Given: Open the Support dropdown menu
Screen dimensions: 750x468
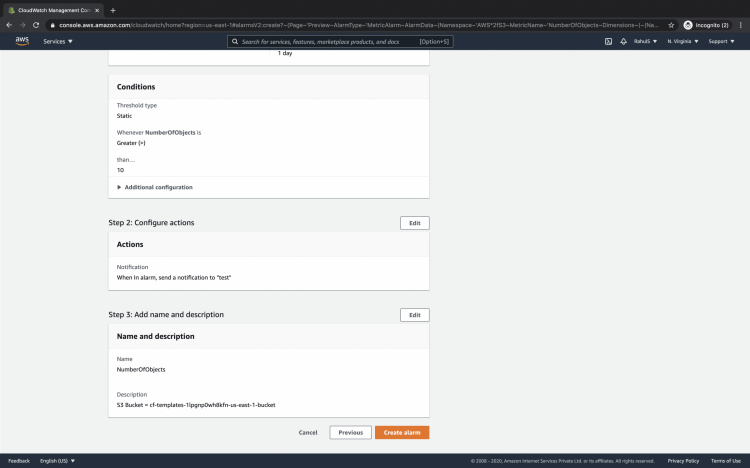Looking at the screenshot, I should (x=721, y=41).
